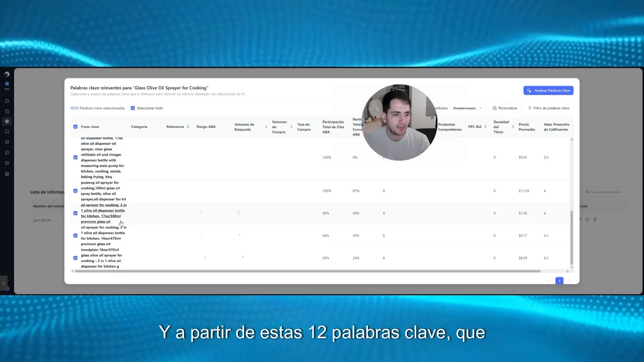Open the four-squares apps grid icon in the sidebar
The width and height of the screenshot is (644, 362).
click(x=7, y=174)
